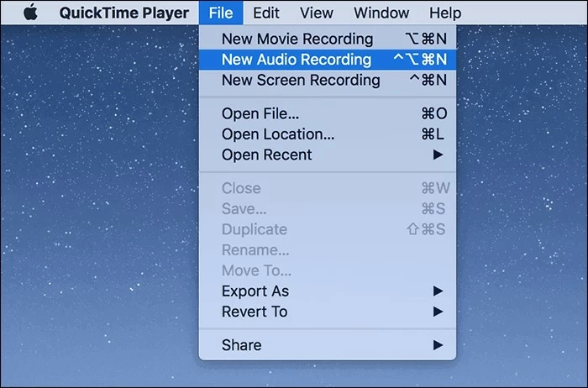Click Open File… menu item
This screenshot has height=388, width=588.
260,113
